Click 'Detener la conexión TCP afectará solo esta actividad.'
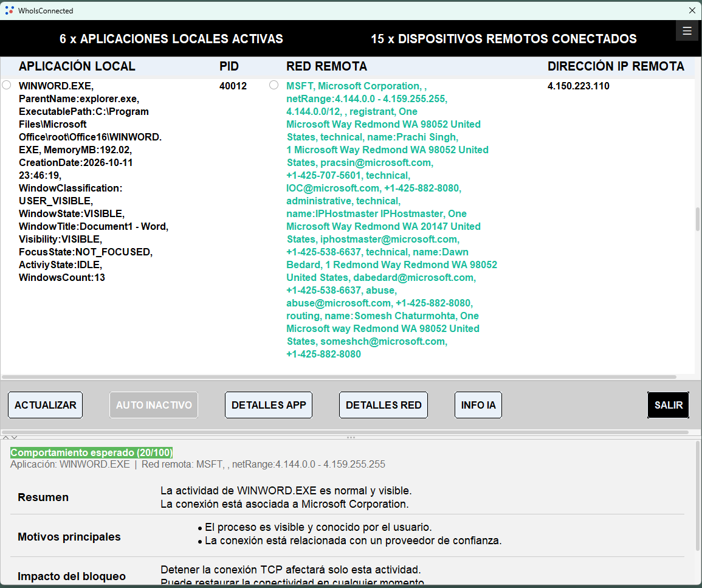This screenshot has width=702, height=588. pos(291,570)
